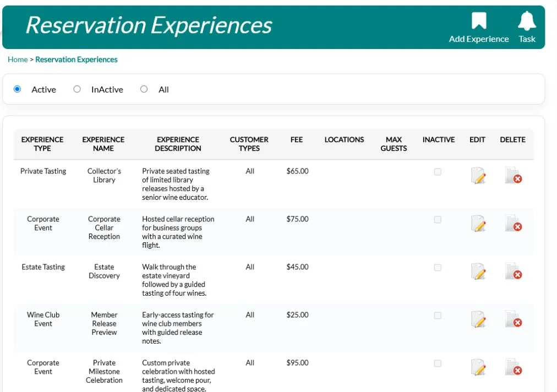The height and width of the screenshot is (392, 557).
Task: Edit the Private Milestone Celebration experience
Action: [x=478, y=367]
